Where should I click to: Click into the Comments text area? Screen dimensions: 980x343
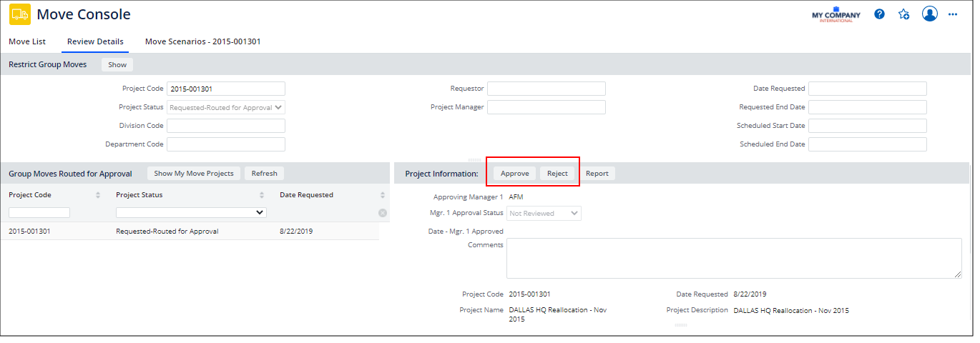coord(733,258)
